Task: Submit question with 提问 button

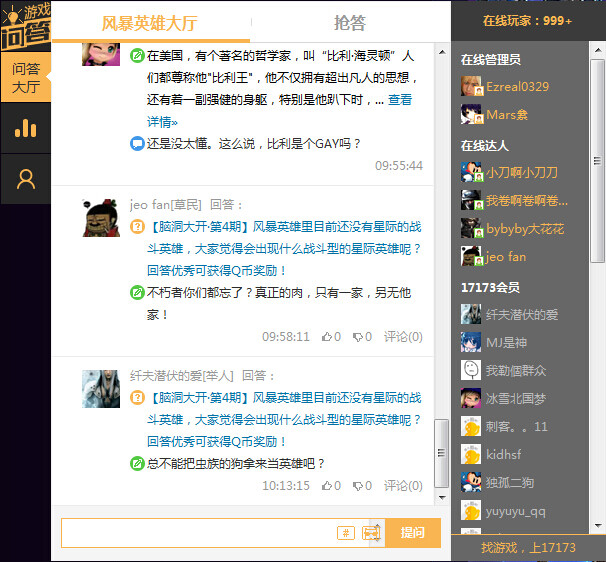Action: (412, 533)
